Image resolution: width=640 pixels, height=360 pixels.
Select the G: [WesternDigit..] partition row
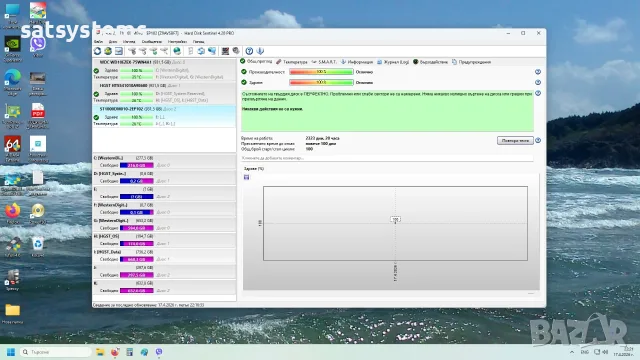click(x=164, y=224)
